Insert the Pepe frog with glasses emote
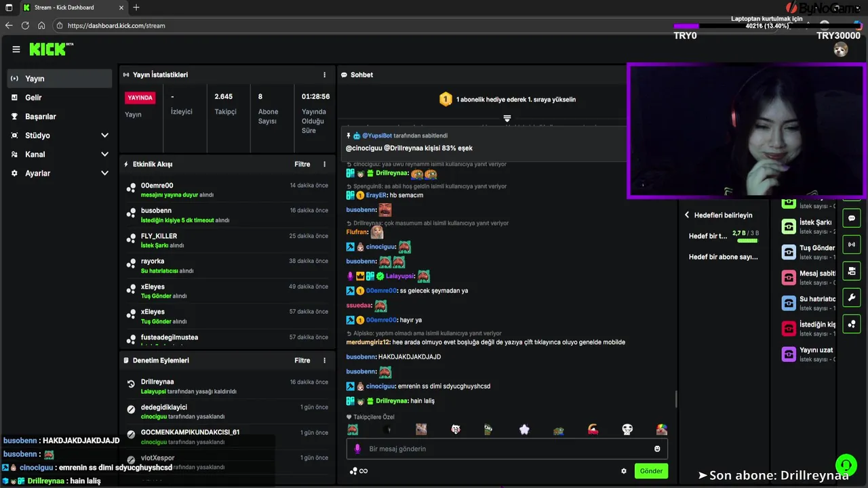 [488, 430]
